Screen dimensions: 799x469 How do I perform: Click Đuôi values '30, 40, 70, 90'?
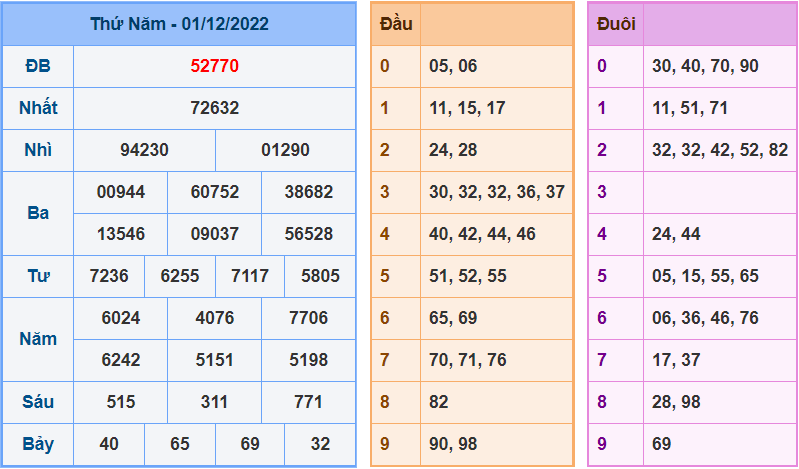coord(705,66)
